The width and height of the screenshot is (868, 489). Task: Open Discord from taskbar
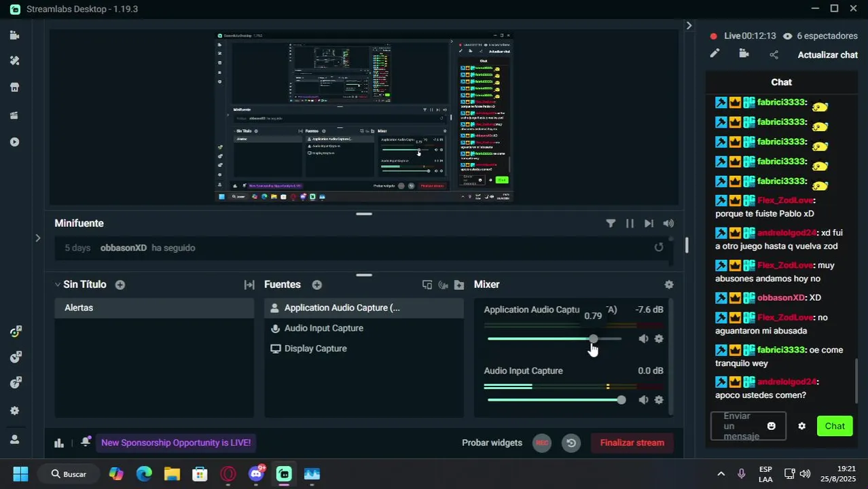256,474
